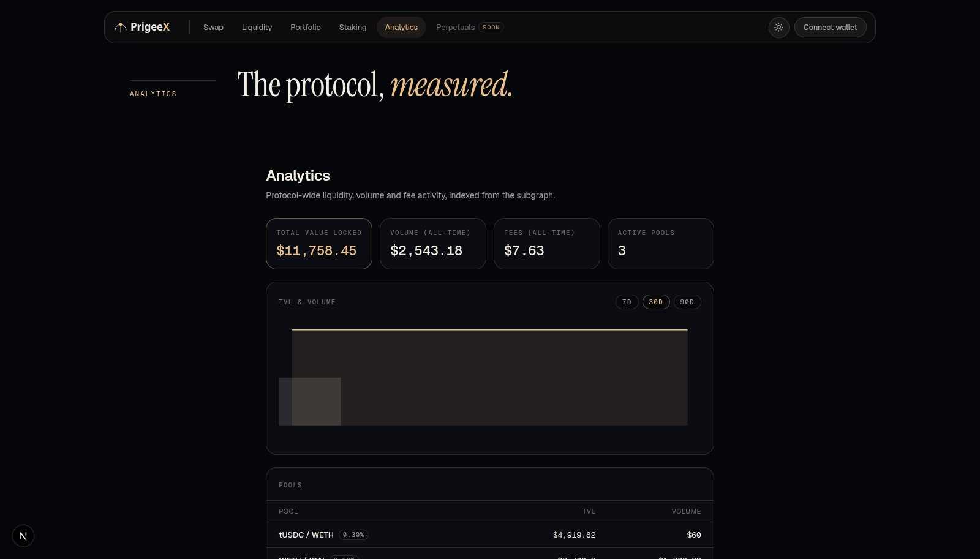Image resolution: width=980 pixels, height=559 pixels.
Task: Select the 30D chart range
Action: [x=656, y=302]
